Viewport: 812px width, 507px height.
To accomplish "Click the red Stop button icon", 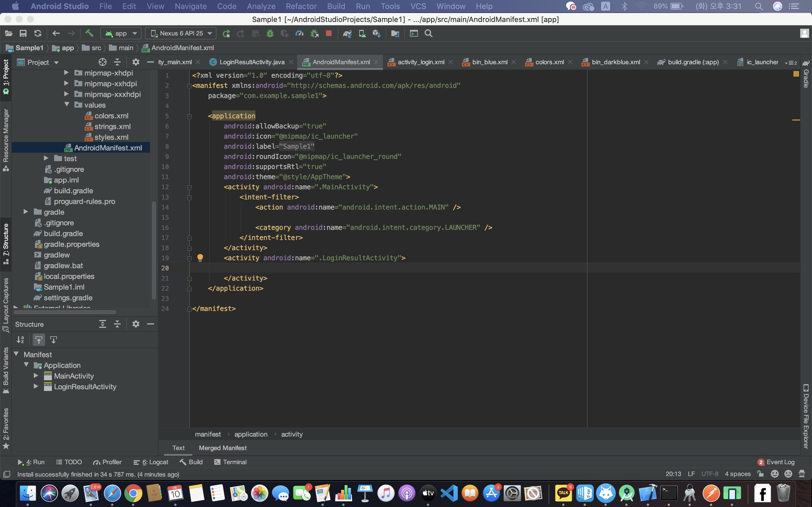I will coord(328,33).
